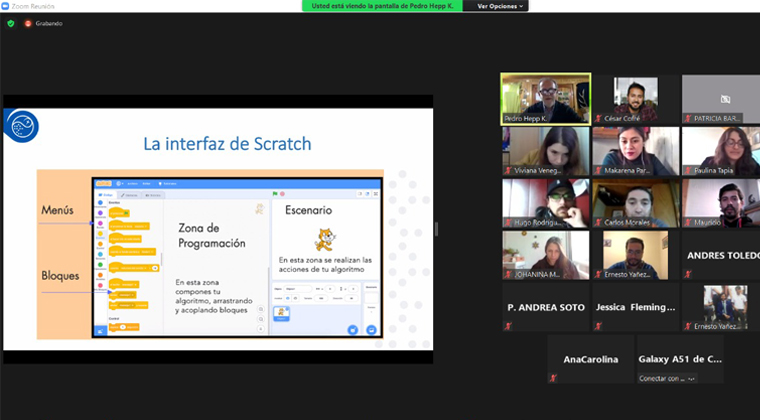This screenshot has width=760, height=420.
Task: Click the fullscreen stage icon in Scratch slide
Action: pyautogui.click(x=376, y=194)
